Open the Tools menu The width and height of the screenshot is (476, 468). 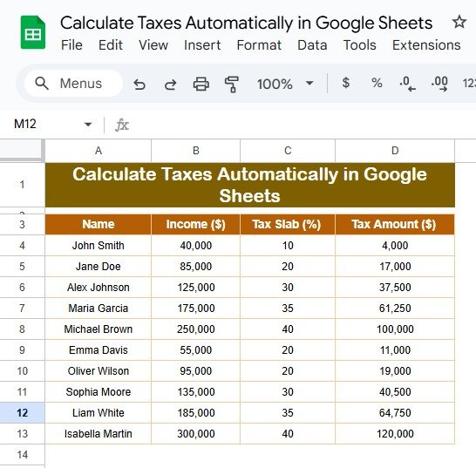pyautogui.click(x=360, y=45)
